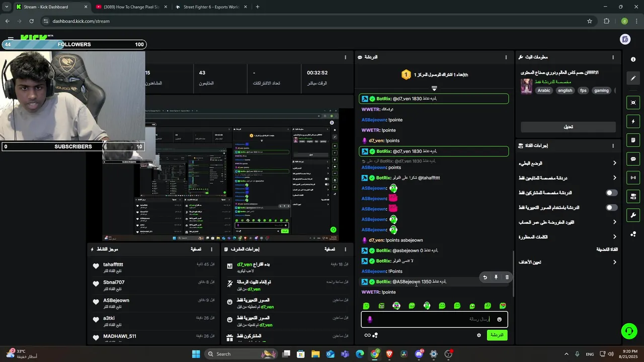Image resolution: width=644 pixels, height=362 pixels.
Task: Click follower tahaffttttt in activity feed
Action: 113,264
